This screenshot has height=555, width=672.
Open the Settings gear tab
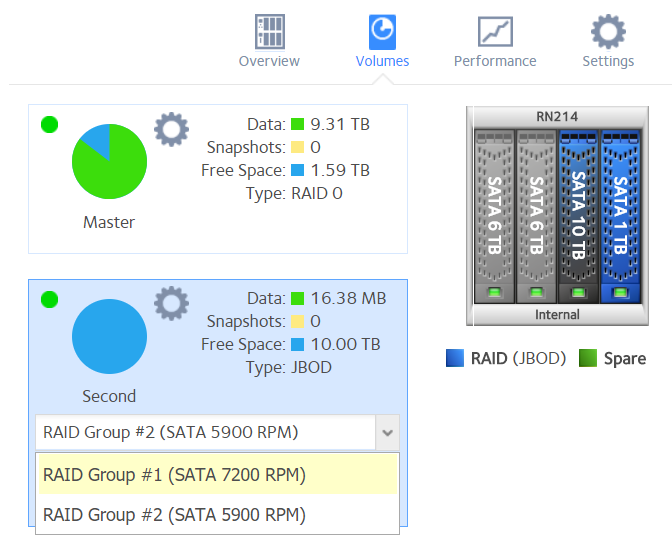point(608,31)
